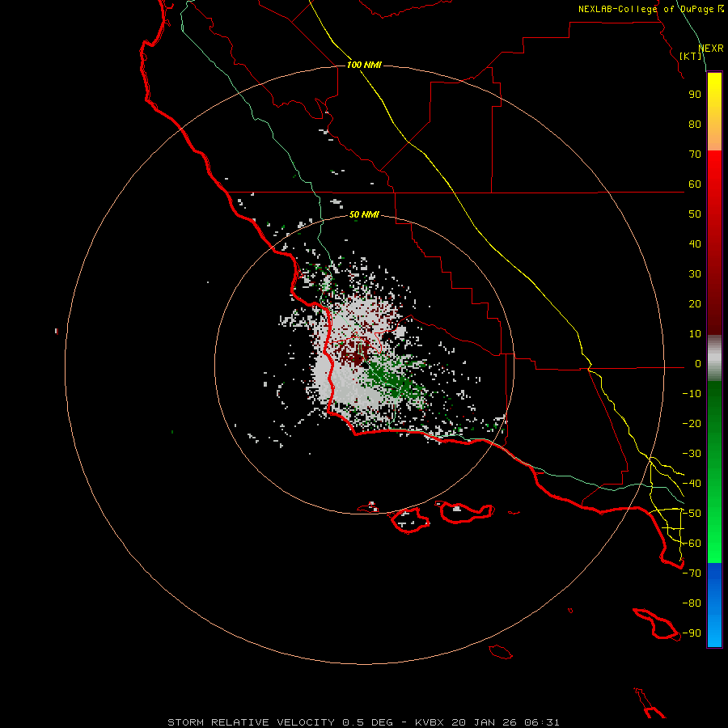The height and width of the screenshot is (728, 728).
Task: Select the NEXR label above the color scale
Action: [x=710, y=49]
